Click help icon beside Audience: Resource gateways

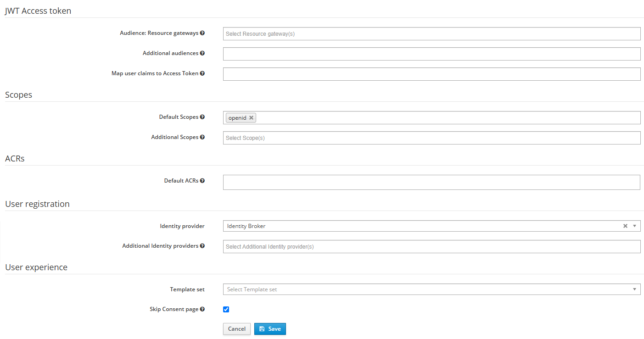coord(202,33)
